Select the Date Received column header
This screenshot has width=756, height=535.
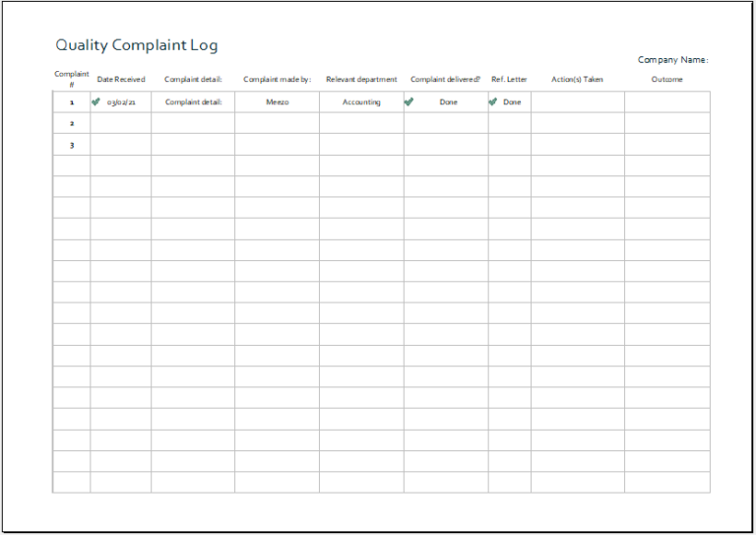pos(121,80)
